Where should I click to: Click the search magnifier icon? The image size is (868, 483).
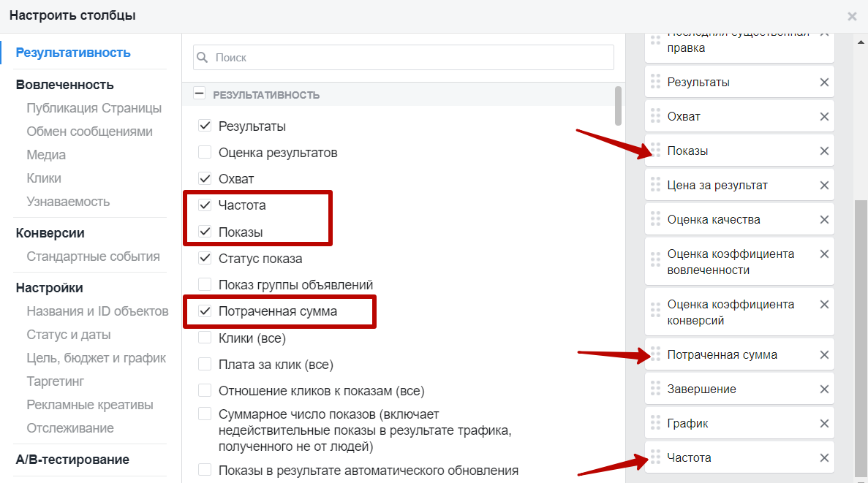(203, 58)
